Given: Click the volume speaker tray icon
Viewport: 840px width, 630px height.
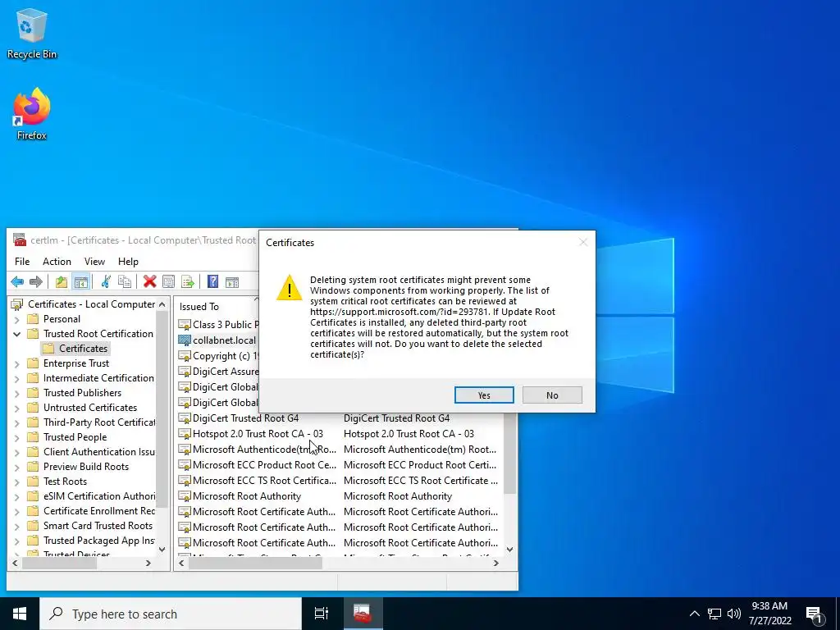Looking at the screenshot, I should pyautogui.click(x=734, y=614).
